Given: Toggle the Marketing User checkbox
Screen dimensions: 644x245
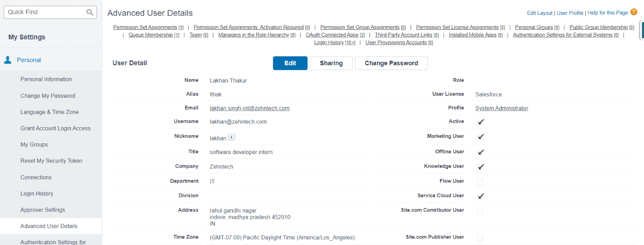Looking at the screenshot, I should (x=480, y=137).
